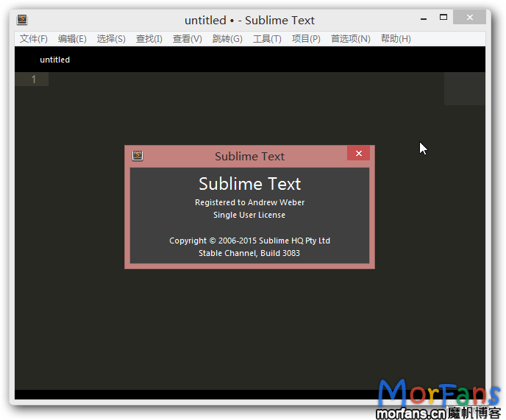Image resolution: width=506 pixels, height=420 pixels.
Task: Close the main Sublime Text window
Action: 469,17
